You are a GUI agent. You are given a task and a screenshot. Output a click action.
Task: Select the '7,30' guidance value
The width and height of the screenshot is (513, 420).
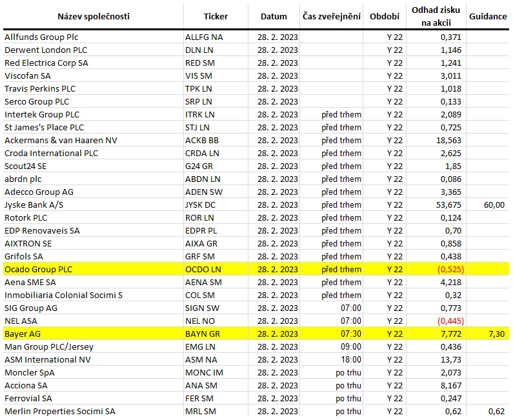pos(497,334)
